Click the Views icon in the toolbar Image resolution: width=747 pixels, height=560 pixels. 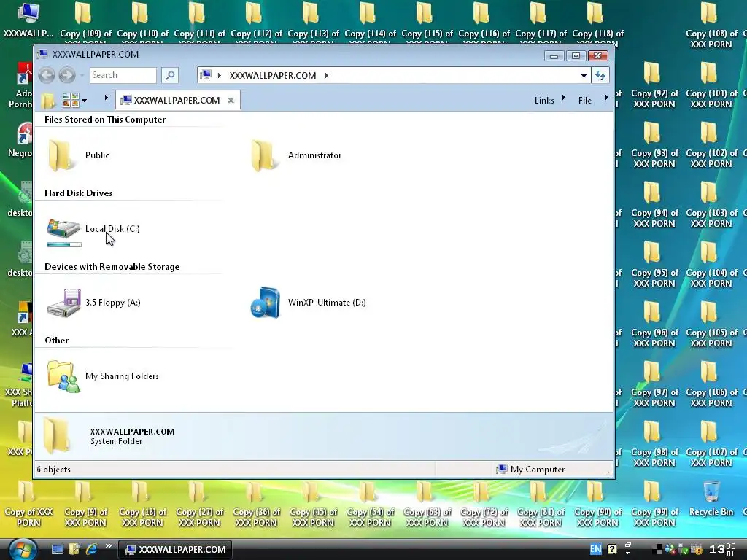71,100
